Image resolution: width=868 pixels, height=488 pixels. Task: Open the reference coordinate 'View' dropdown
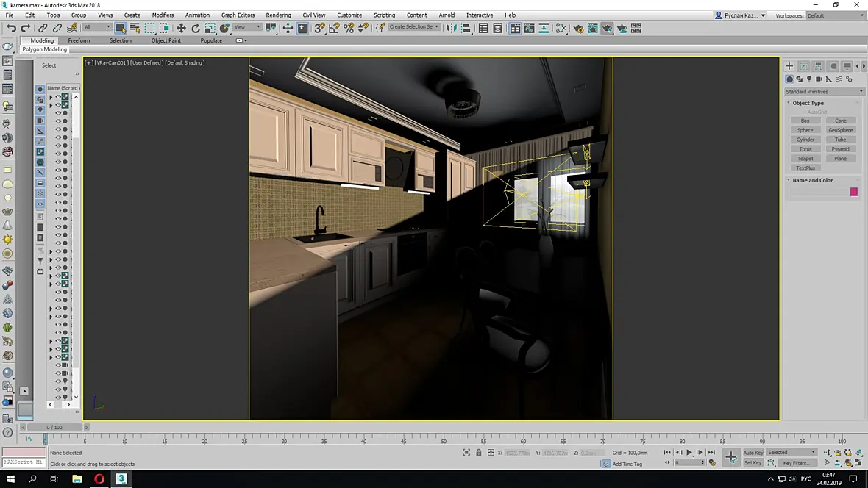(247, 27)
